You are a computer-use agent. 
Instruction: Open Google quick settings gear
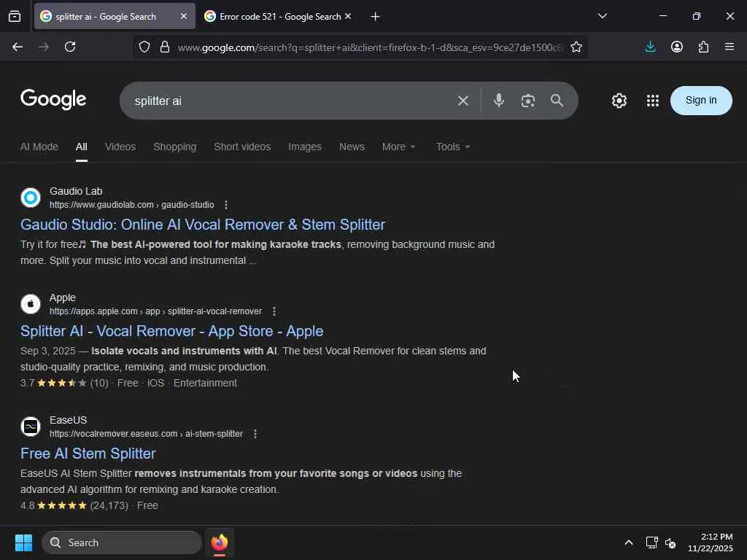tap(619, 101)
